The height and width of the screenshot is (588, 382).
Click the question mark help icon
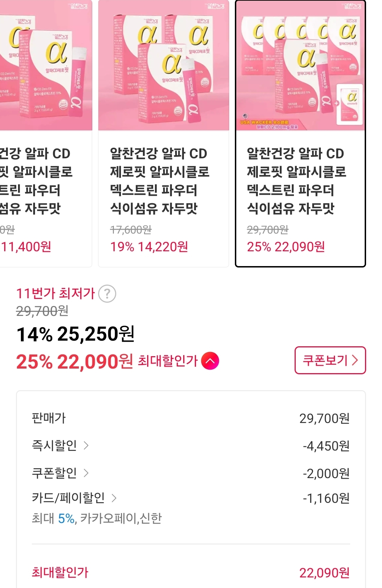[x=107, y=294]
